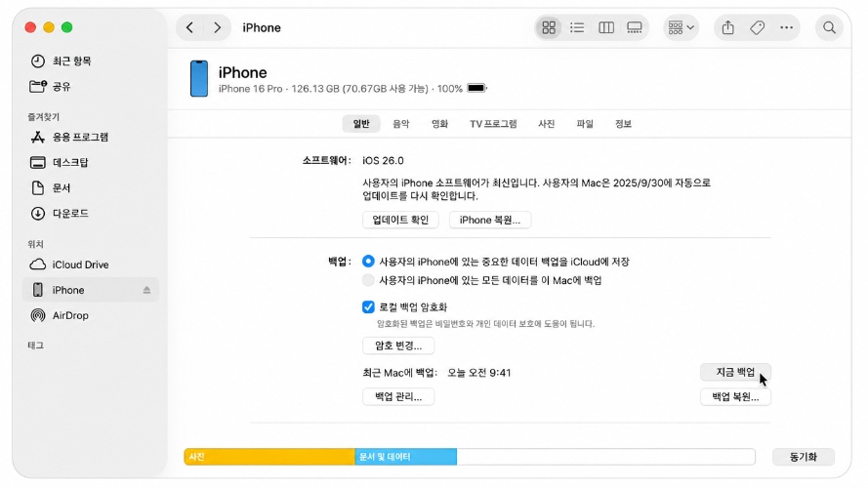
Task: Click the 동기화 button
Action: click(804, 457)
